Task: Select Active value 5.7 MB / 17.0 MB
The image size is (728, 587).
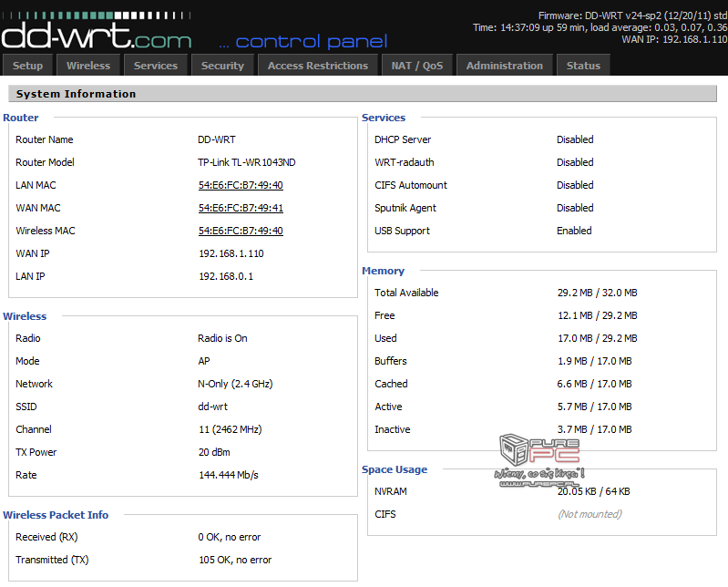Action: [x=594, y=407]
